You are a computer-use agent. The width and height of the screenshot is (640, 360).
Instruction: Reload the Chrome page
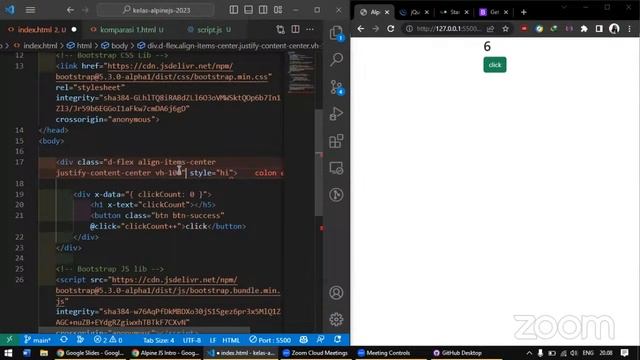(391, 29)
